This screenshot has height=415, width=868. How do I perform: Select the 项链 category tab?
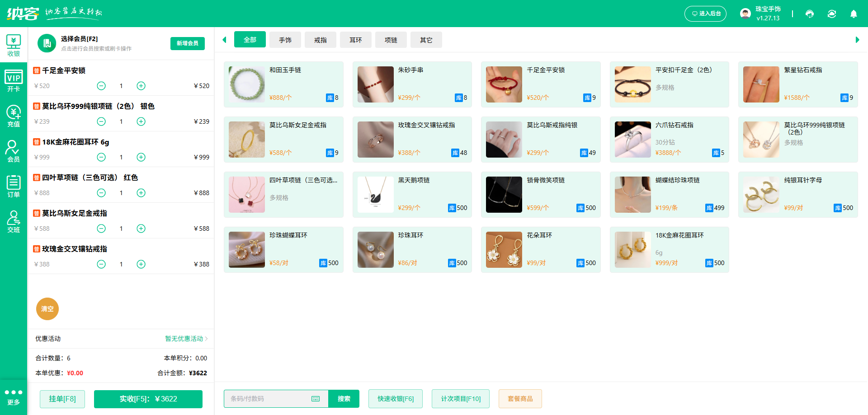[x=391, y=40]
